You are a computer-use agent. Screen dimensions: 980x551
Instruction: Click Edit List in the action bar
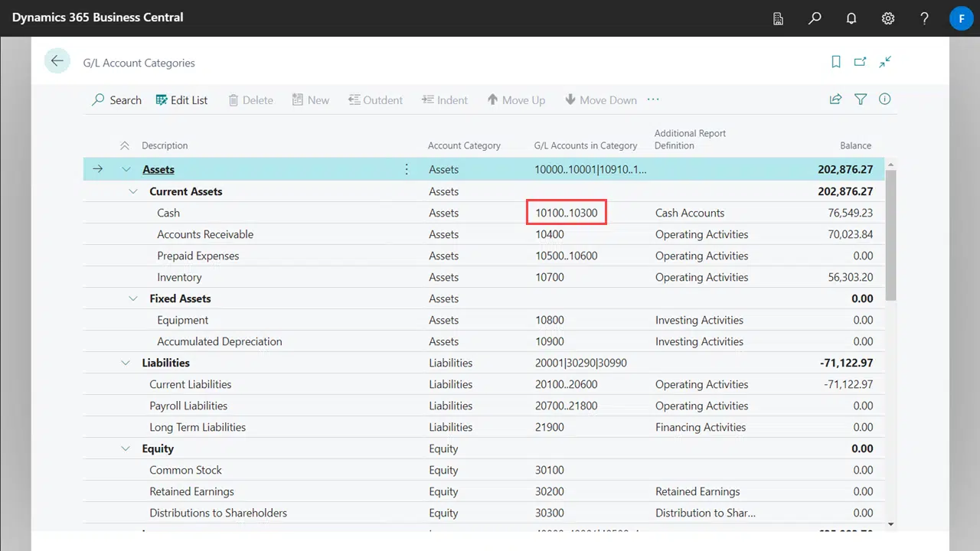[181, 100]
